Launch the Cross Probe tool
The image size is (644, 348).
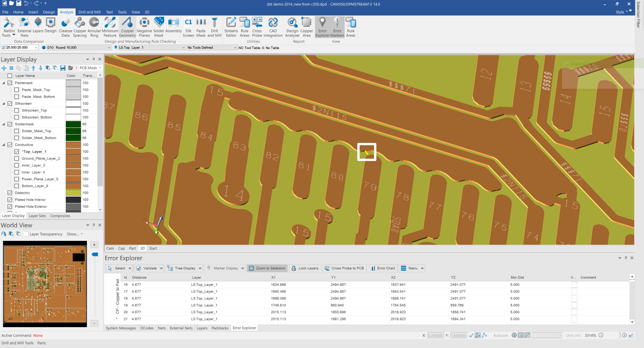[257, 27]
